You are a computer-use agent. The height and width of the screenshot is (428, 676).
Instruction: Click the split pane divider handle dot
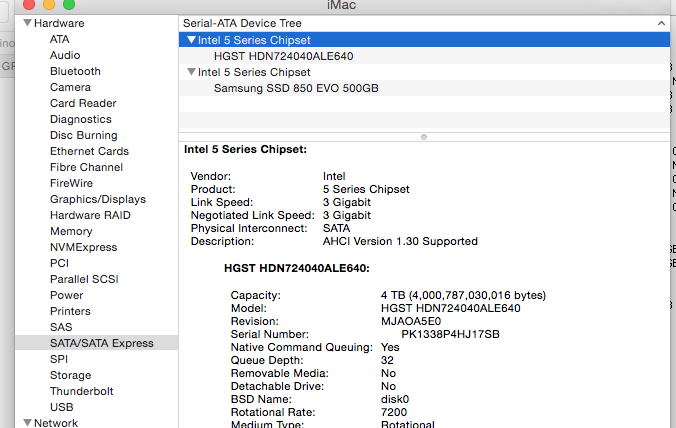coord(424,137)
